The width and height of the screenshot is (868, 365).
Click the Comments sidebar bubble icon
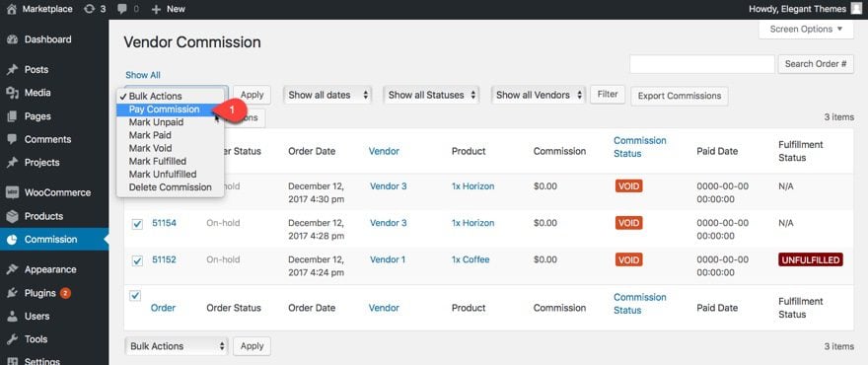tap(12, 139)
